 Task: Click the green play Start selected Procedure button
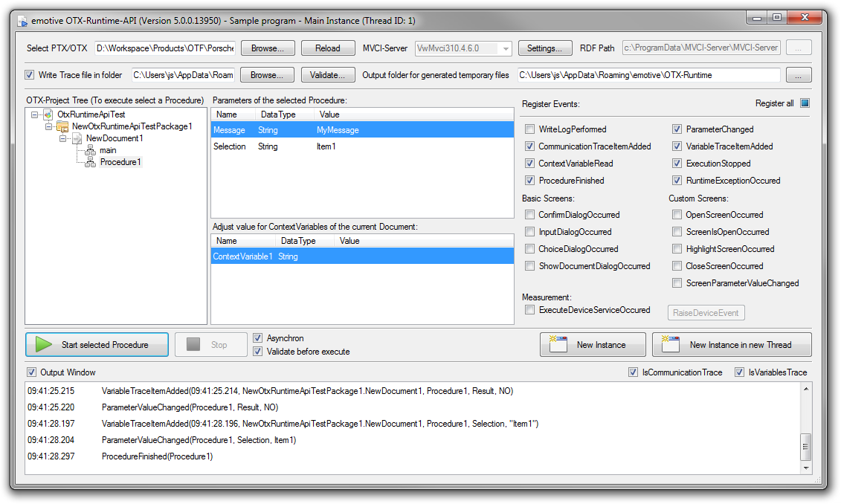tap(97, 345)
